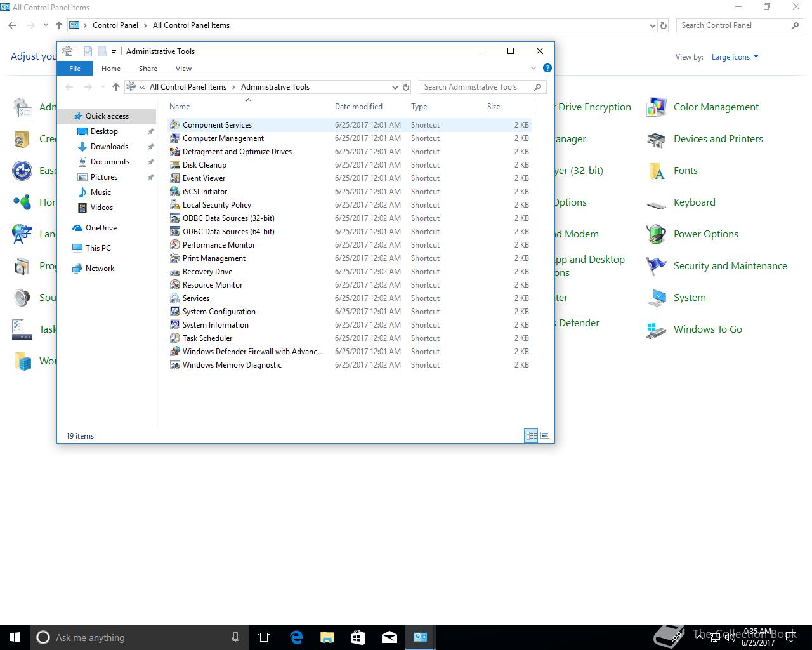Select the Resource Monitor icon

pyautogui.click(x=175, y=285)
